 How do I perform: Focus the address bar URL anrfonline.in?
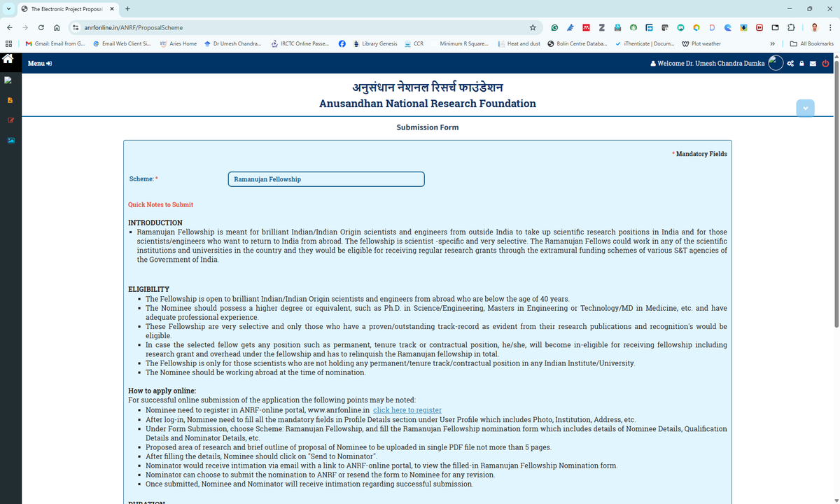point(133,27)
